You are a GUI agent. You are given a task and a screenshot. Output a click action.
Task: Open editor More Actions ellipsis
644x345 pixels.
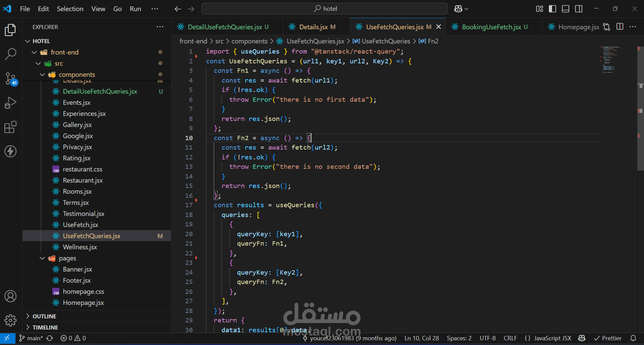[633, 27]
